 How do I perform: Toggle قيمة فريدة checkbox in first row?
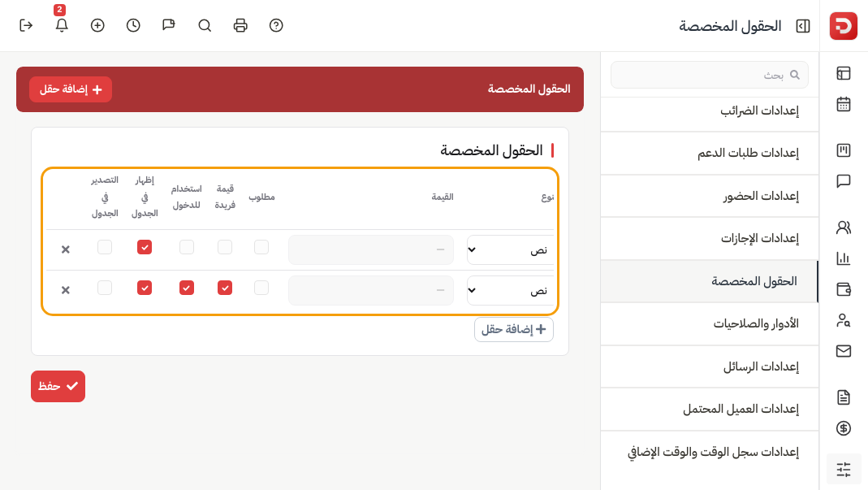225,247
